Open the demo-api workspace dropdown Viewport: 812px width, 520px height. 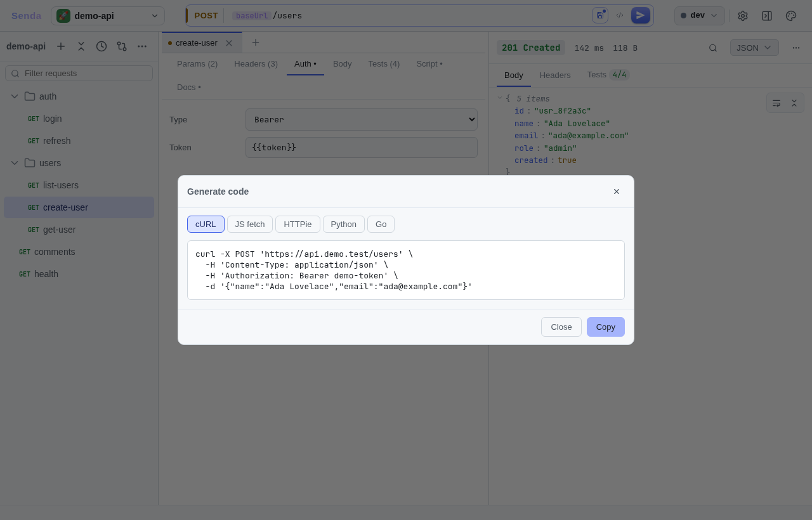point(108,16)
